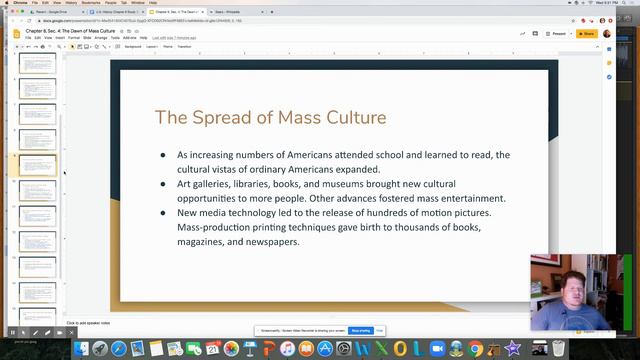This screenshot has height=360, width=640.
Task: Open the activity dashboard trend icon
Action: (x=522, y=34)
